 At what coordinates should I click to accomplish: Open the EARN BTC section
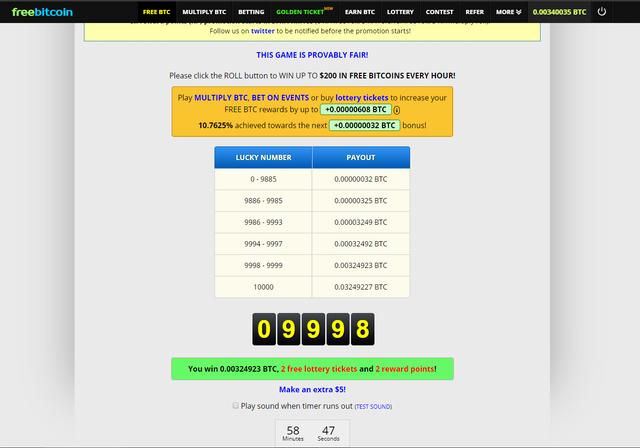tap(360, 12)
